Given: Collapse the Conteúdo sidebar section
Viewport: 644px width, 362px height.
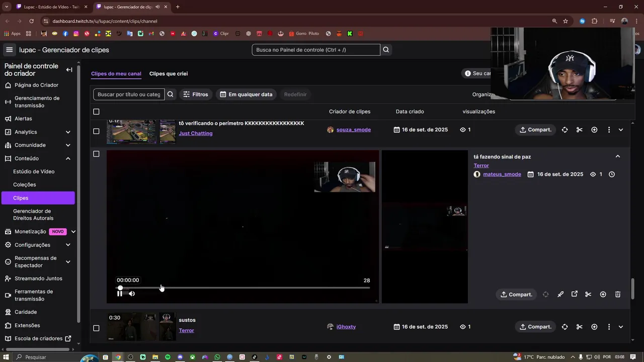Looking at the screenshot, I should [68, 158].
